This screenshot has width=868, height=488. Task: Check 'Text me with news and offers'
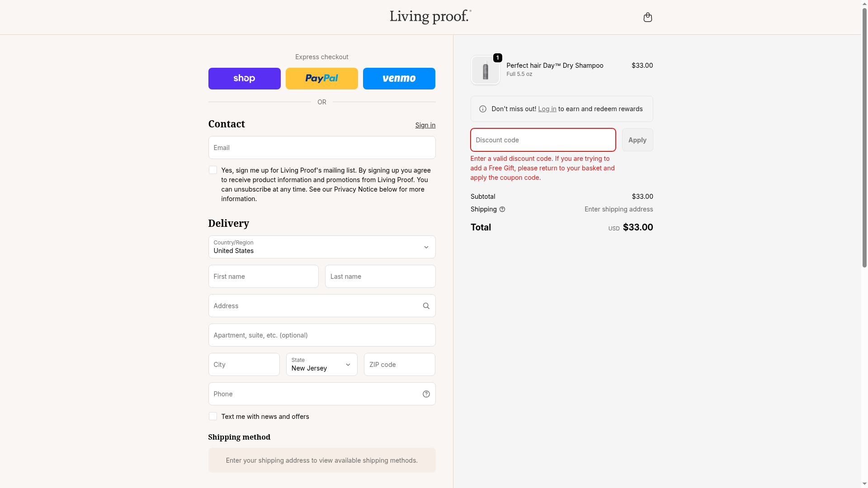pyautogui.click(x=213, y=416)
